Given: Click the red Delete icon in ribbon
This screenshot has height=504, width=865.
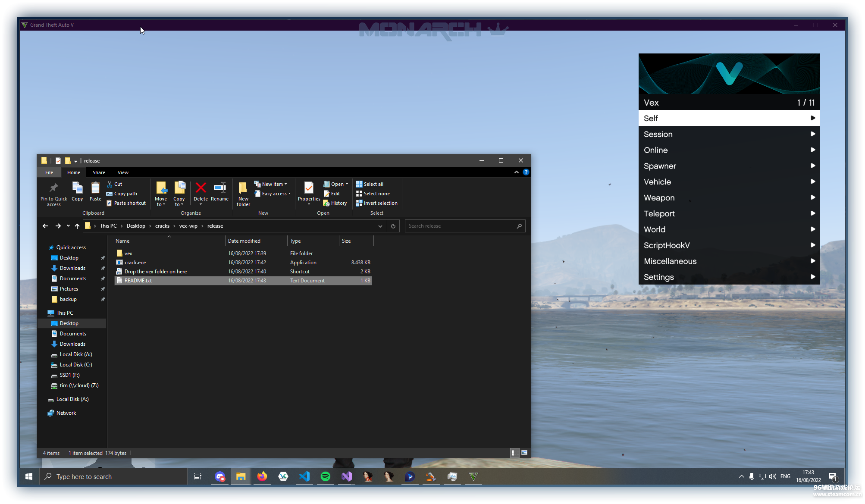Looking at the screenshot, I should (x=201, y=188).
